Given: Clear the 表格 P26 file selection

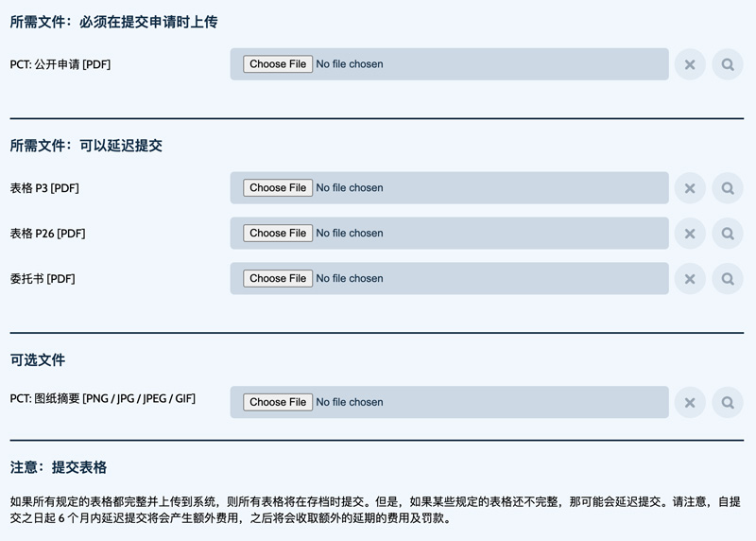Looking at the screenshot, I should (690, 233).
